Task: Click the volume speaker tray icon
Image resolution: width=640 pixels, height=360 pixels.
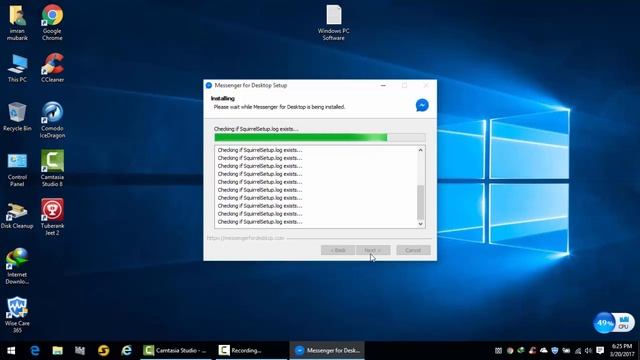Action: click(x=588, y=351)
